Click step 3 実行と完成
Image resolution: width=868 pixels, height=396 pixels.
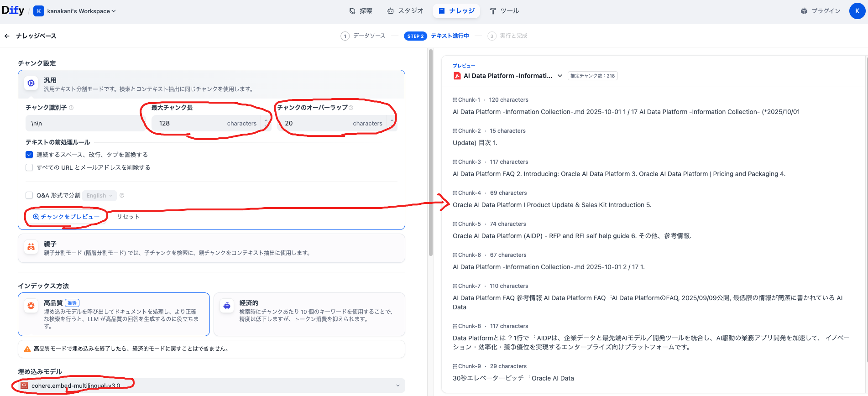click(x=507, y=36)
